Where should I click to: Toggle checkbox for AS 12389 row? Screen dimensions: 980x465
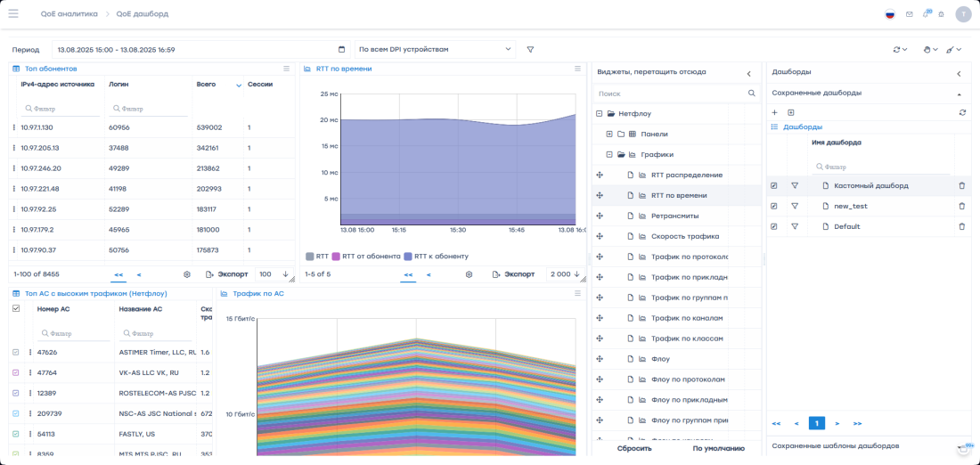click(x=15, y=393)
